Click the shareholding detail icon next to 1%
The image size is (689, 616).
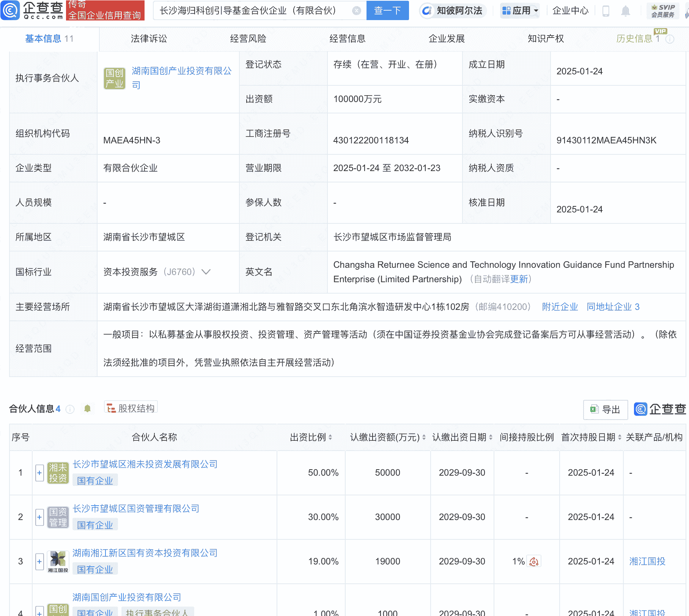[x=534, y=562]
